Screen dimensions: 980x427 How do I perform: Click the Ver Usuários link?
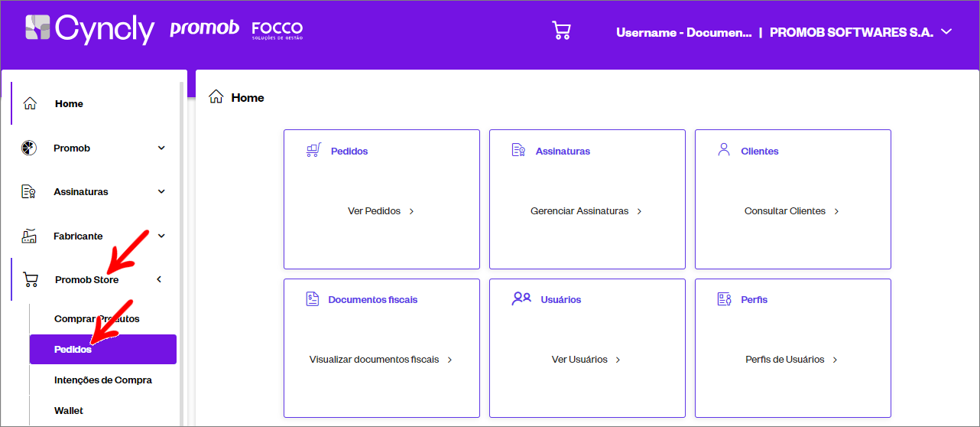coord(579,360)
